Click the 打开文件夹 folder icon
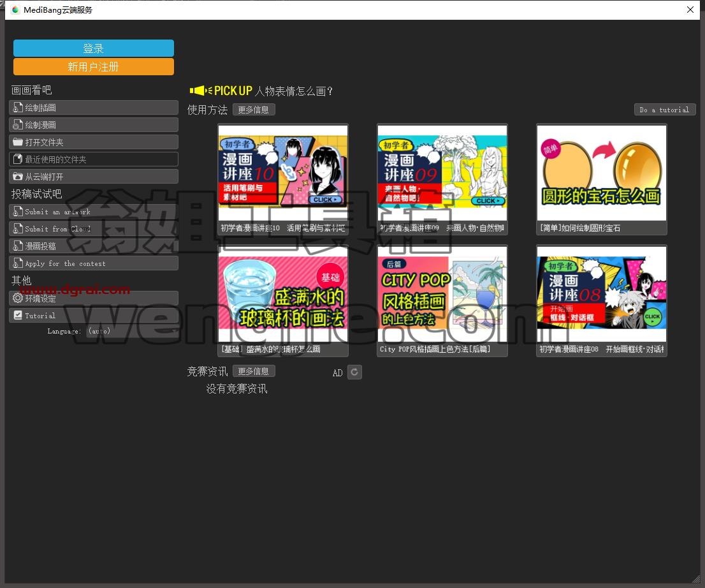705x588 pixels. point(18,142)
